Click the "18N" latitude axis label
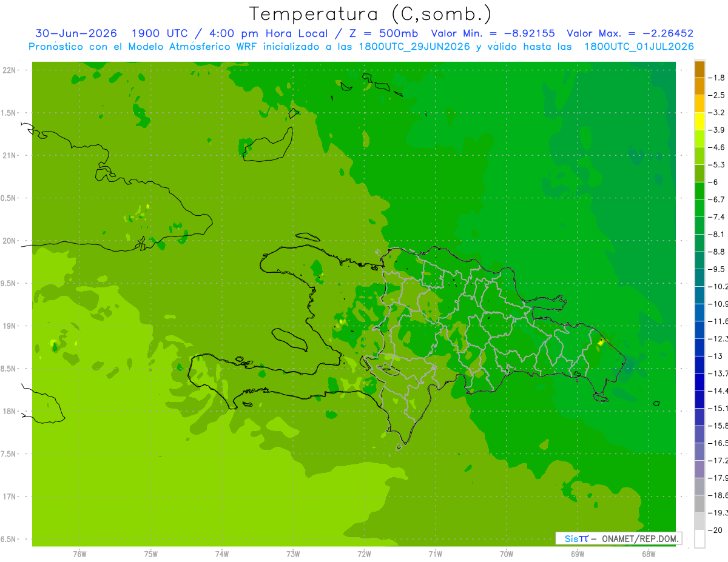728x562 pixels. tap(9, 412)
